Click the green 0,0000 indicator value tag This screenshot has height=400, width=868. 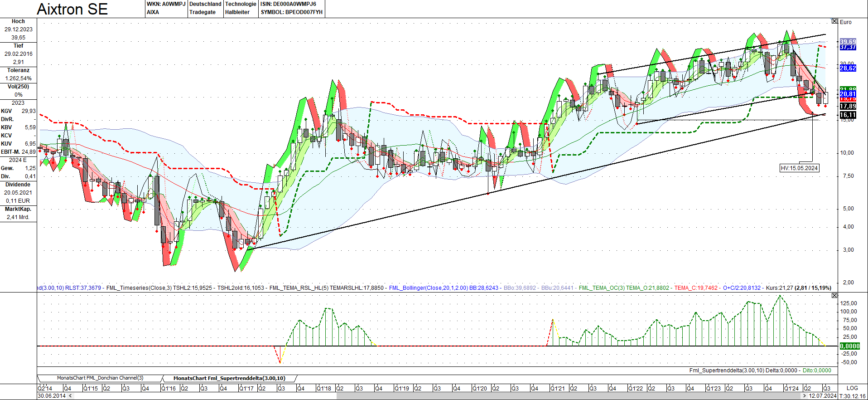[849, 346]
